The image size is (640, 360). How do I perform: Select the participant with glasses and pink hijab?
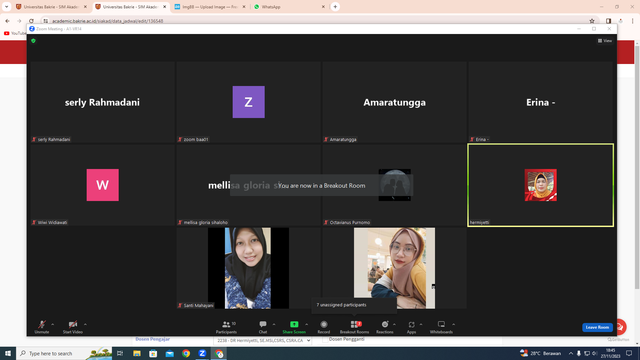click(x=394, y=268)
